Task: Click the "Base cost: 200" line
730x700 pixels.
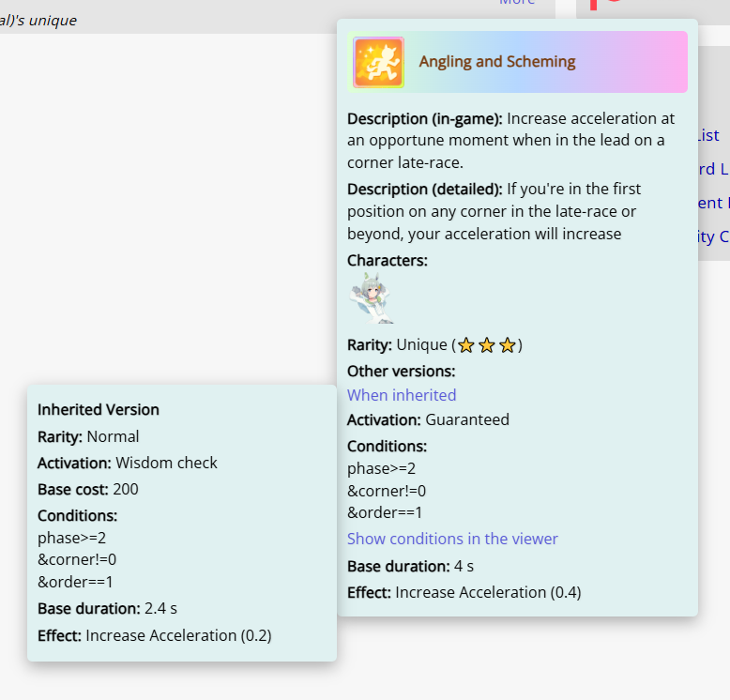Action: point(88,489)
